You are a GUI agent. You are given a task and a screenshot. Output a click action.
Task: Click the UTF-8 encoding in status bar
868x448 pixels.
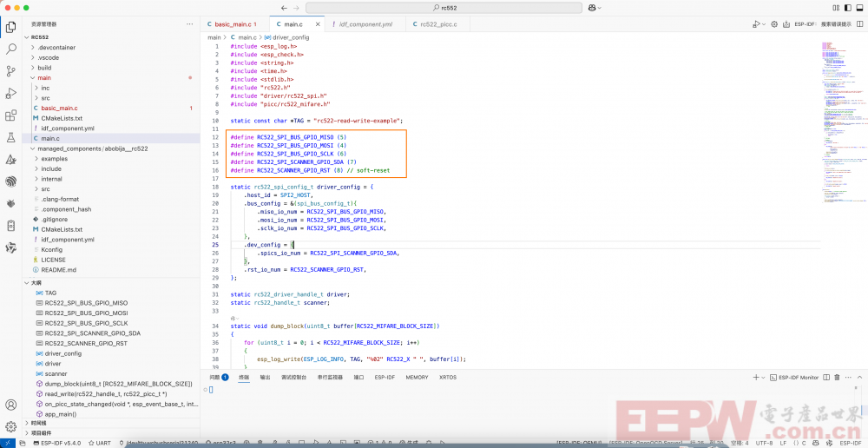pos(764,444)
